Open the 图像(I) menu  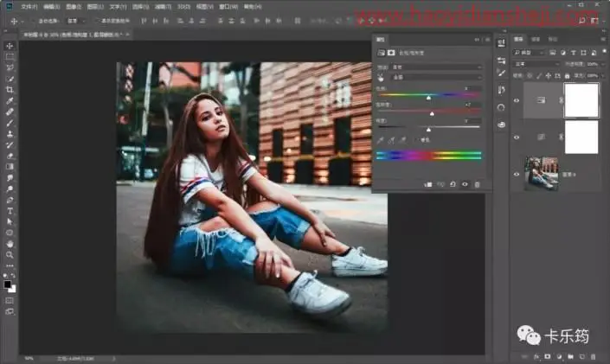[x=74, y=7]
